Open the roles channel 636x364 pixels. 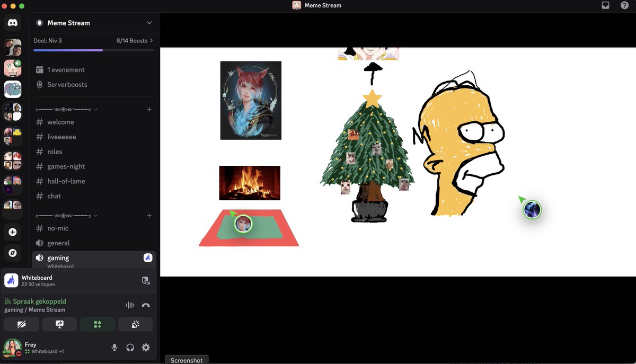[x=94, y=152]
